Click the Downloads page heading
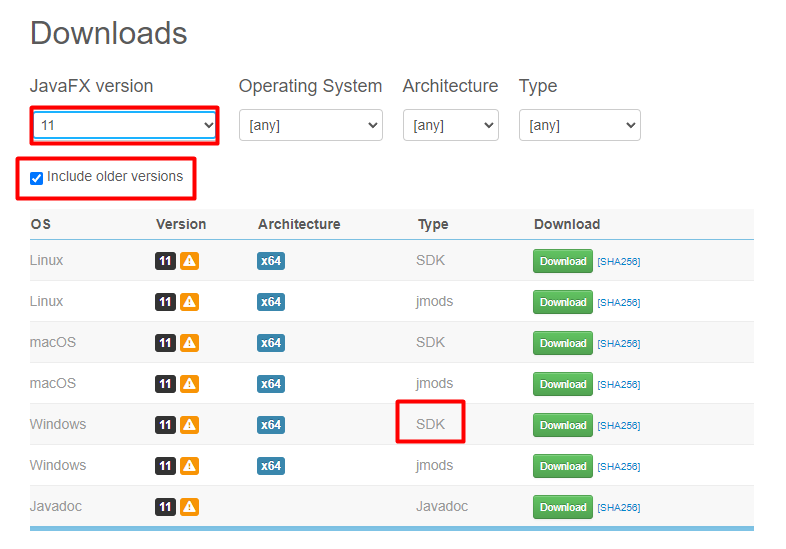The image size is (786, 549). click(x=109, y=33)
